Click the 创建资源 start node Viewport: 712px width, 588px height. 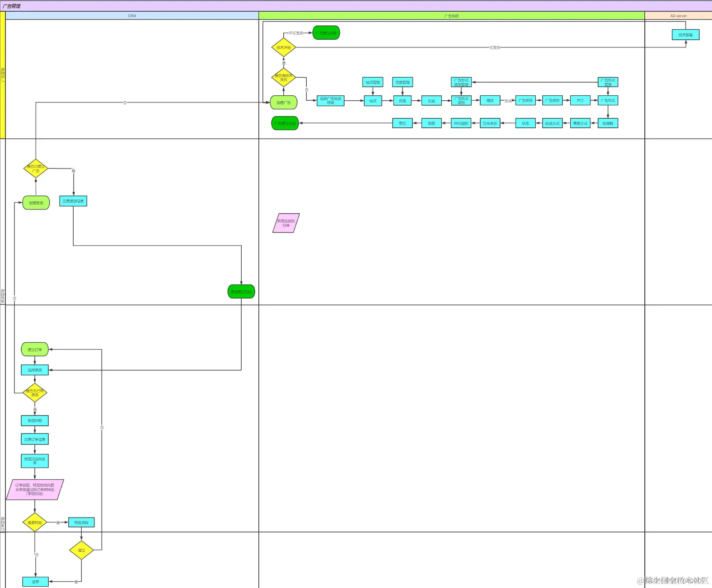tap(36, 203)
